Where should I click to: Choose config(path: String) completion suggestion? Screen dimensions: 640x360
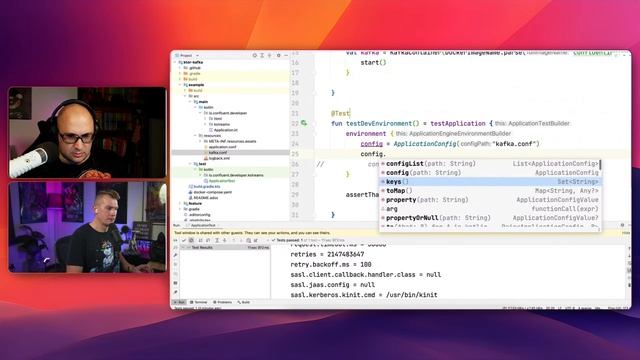490,173
